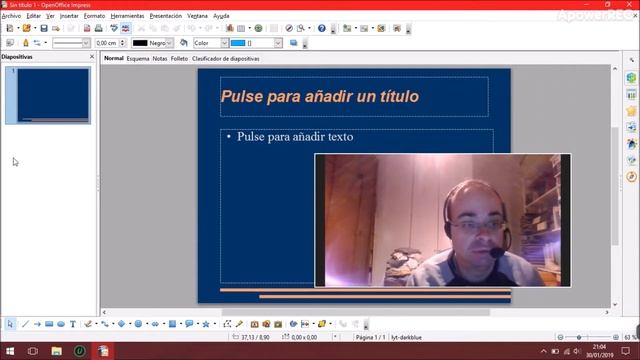This screenshot has height=360, width=640.
Task: Increase line width with the spinner up arrow
Action: pos(122,41)
